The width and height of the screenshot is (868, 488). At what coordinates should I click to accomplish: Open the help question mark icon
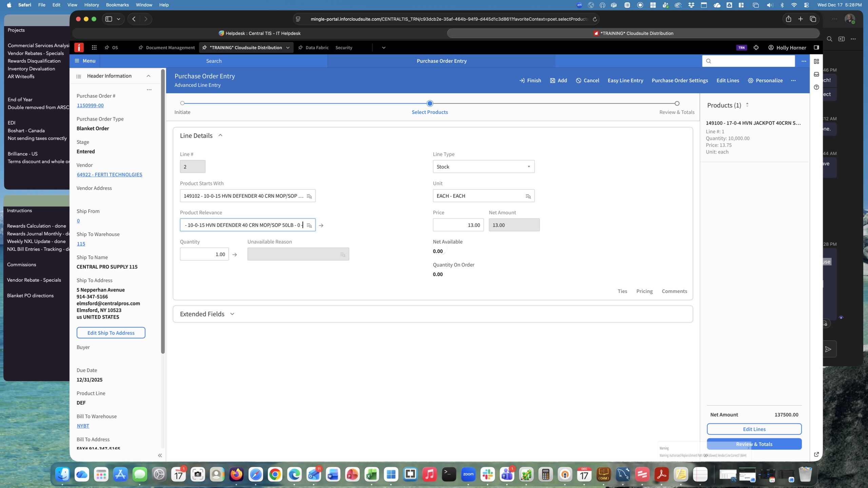(816, 87)
